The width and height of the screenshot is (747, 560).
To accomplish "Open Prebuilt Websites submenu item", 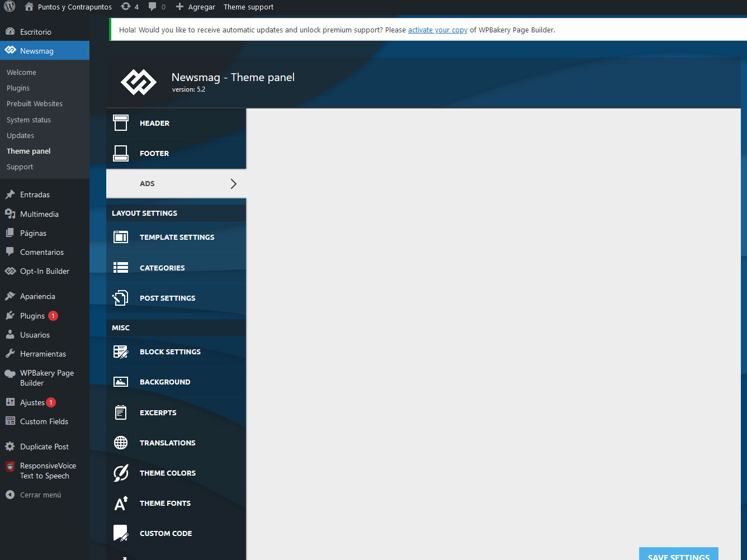I will [35, 104].
